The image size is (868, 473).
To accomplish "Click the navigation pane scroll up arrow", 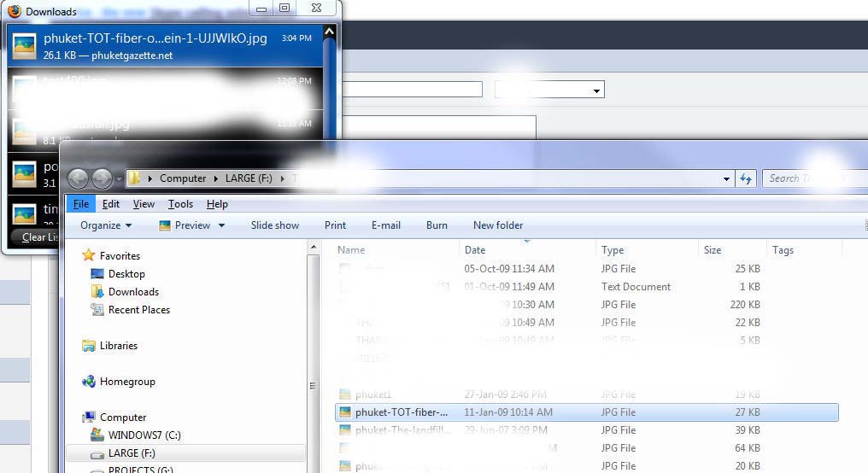I will coord(314,247).
